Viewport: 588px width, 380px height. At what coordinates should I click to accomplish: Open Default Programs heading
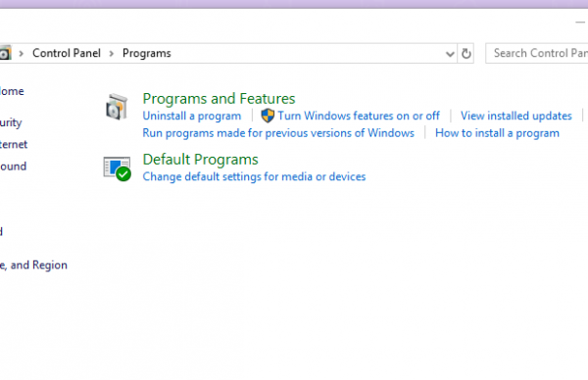[x=200, y=160]
